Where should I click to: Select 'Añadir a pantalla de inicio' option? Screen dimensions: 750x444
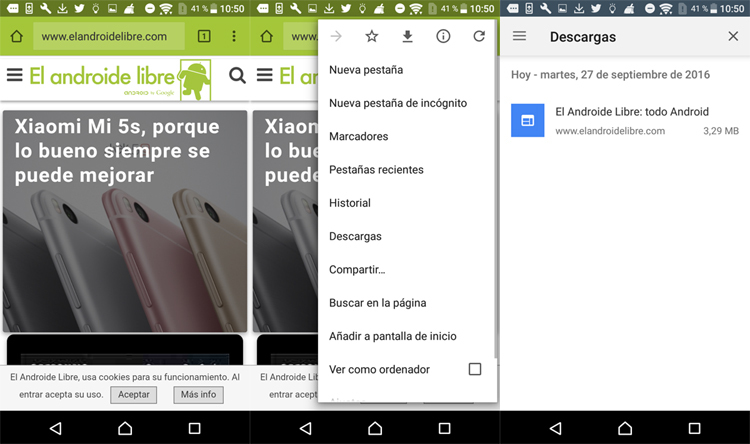392,336
